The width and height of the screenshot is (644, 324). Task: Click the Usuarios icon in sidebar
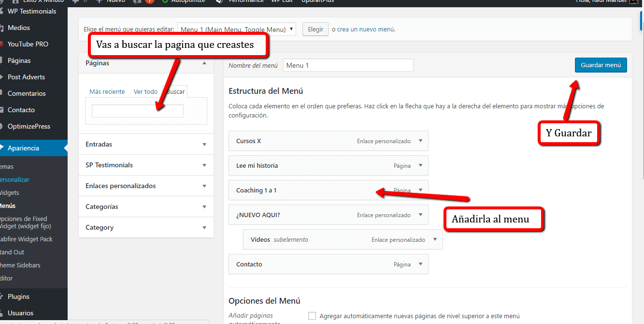point(1,313)
